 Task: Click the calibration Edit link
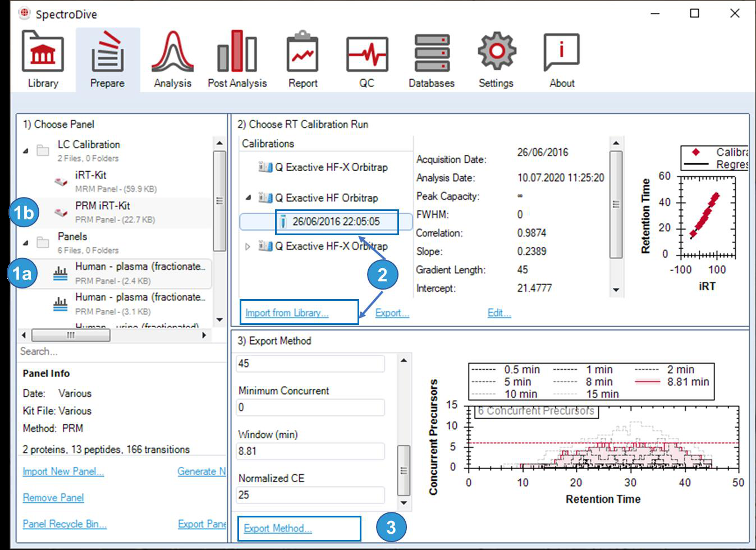[499, 313]
